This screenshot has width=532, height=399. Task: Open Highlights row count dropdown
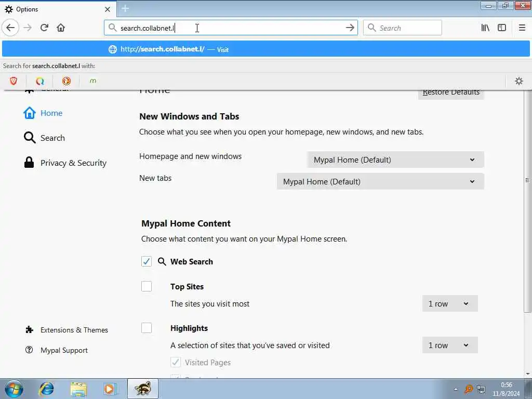pos(450,345)
